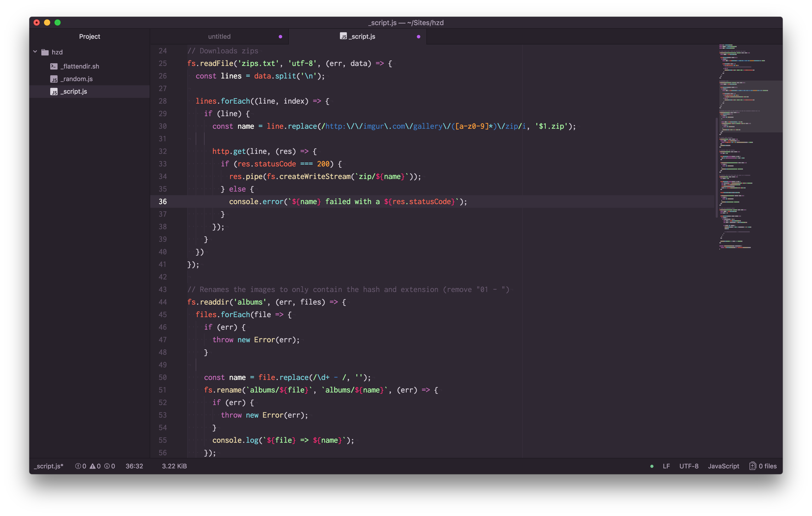This screenshot has height=516, width=812.
Task: Click console.log on line 55
Action: (x=235, y=440)
